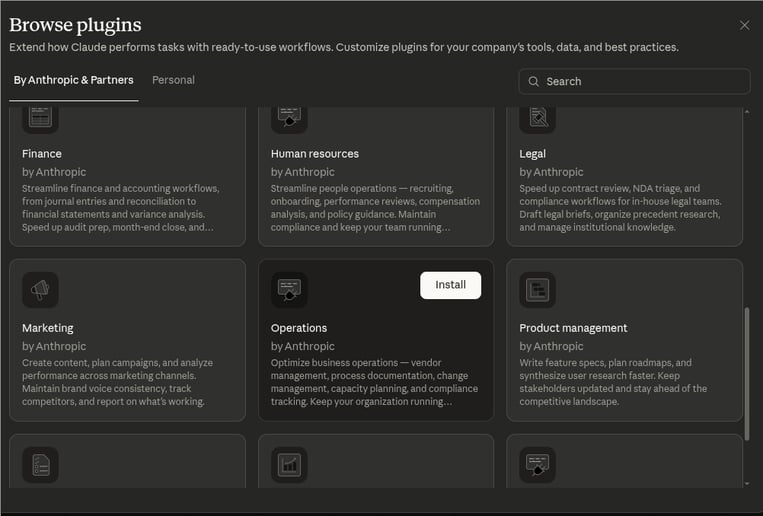The image size is (763, 516).
Task: Click the Operations plugin icon
Action: tap(289, 290)
